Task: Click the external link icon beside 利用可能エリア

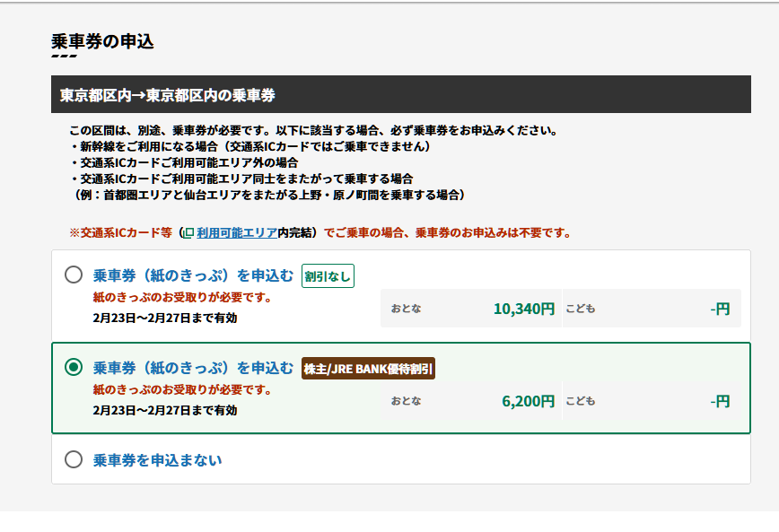Action: pyautogui.click(x=188, y=233)
